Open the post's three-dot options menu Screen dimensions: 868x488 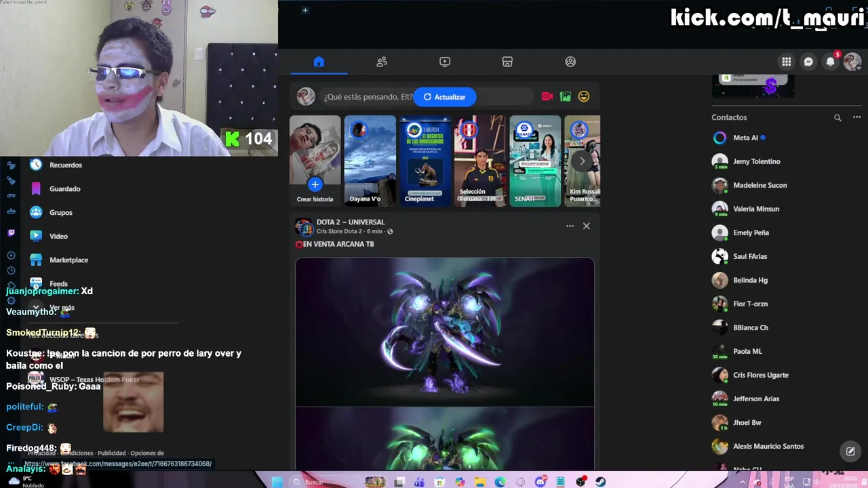click(x=570, y=226)
